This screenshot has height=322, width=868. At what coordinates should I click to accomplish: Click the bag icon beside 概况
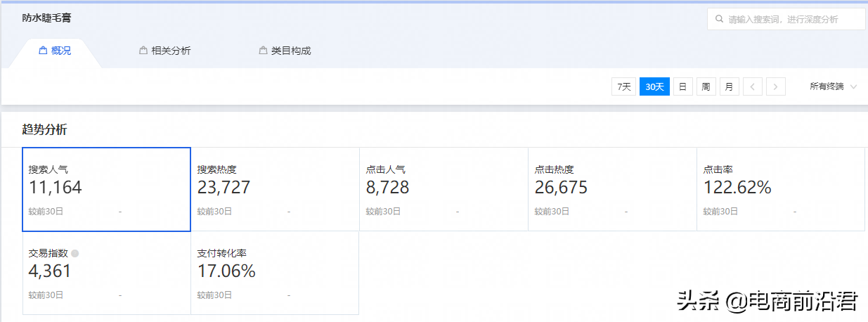[43, 51]
